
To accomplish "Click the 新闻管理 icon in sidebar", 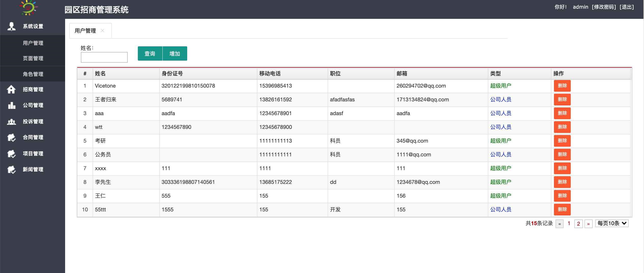I will 11,170.
